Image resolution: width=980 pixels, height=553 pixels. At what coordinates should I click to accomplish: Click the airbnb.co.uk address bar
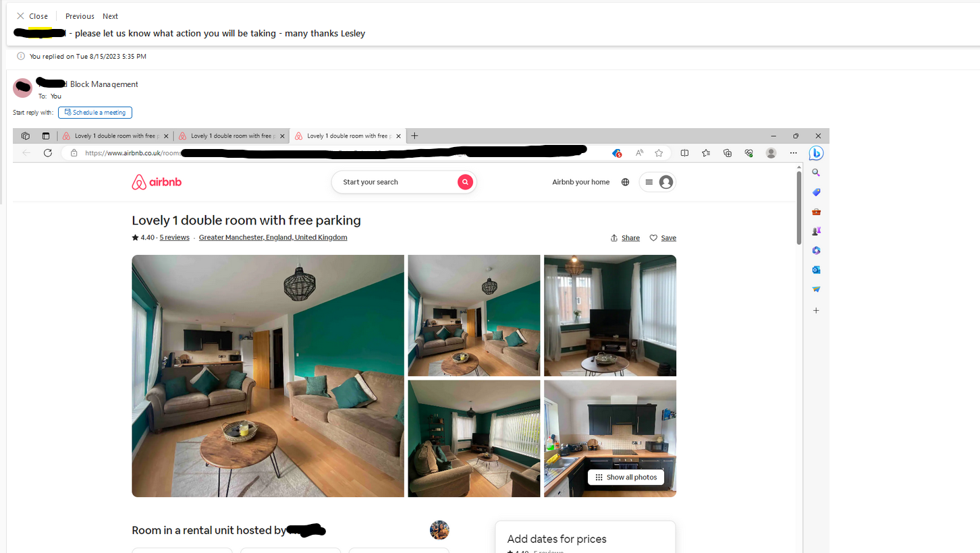337,153
